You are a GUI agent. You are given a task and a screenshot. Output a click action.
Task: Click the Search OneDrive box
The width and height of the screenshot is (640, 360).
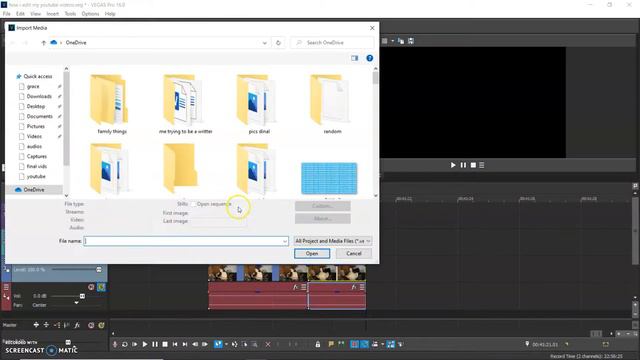[x=332, y=42]
